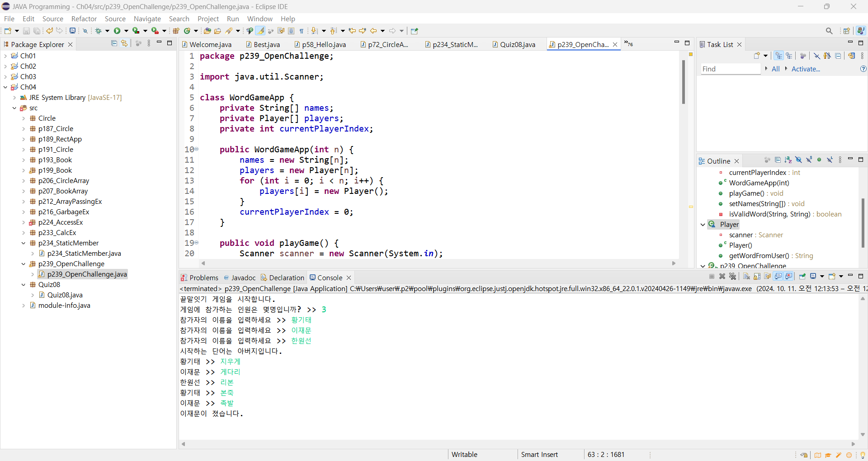Click in the Task List Find field
Viewport: 868px width, 461px height.
coord(731,69)
